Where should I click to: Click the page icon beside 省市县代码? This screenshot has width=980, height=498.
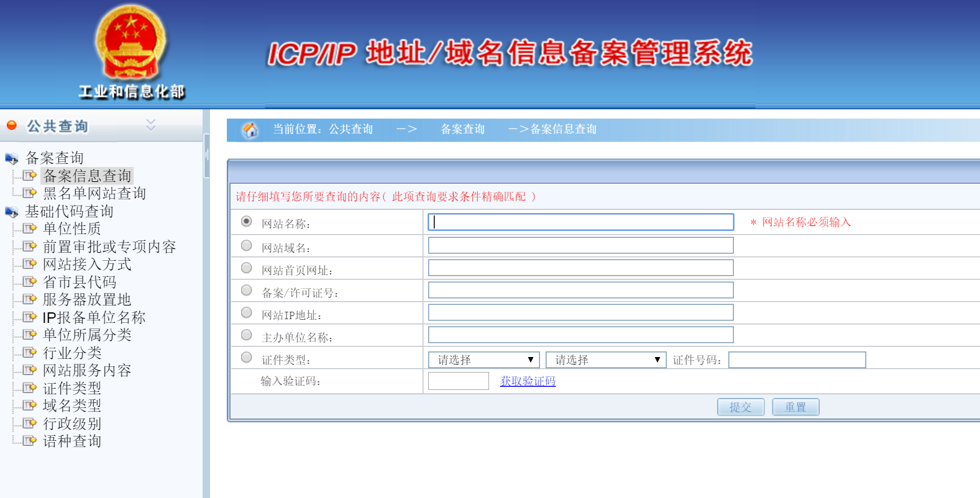(x=30, y=282)
